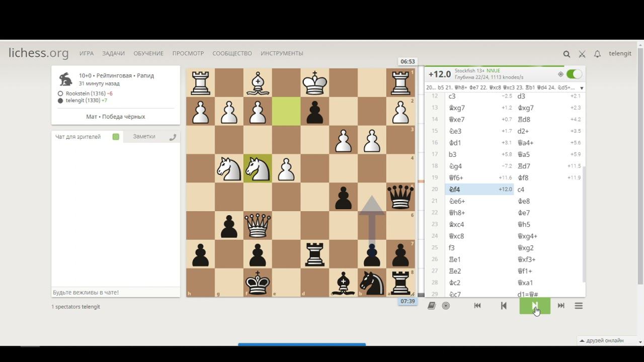Open the СООБЩЕСТВО menu
This screenshot has width=644, height=362.
click(232, 53)
